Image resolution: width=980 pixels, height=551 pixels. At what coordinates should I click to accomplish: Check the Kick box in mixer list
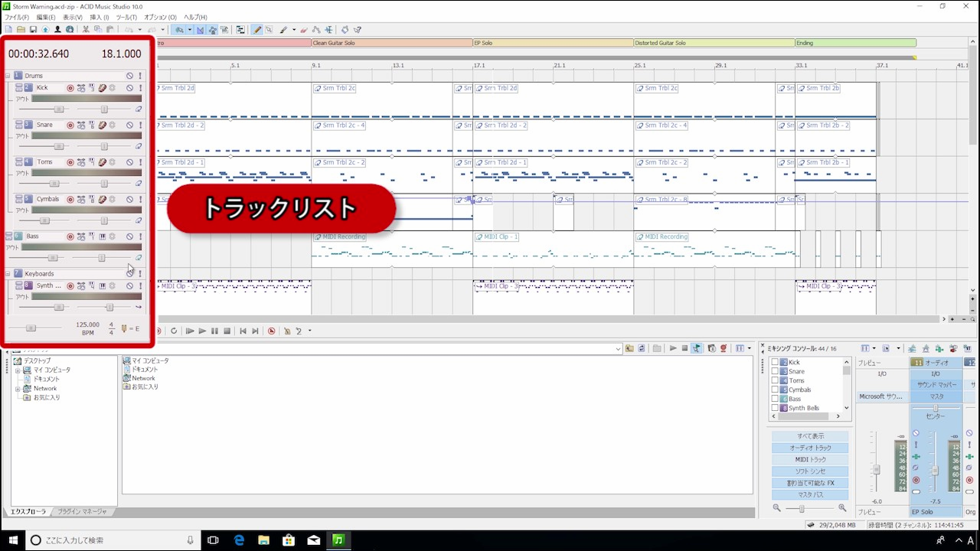click(x=775, y=362)
